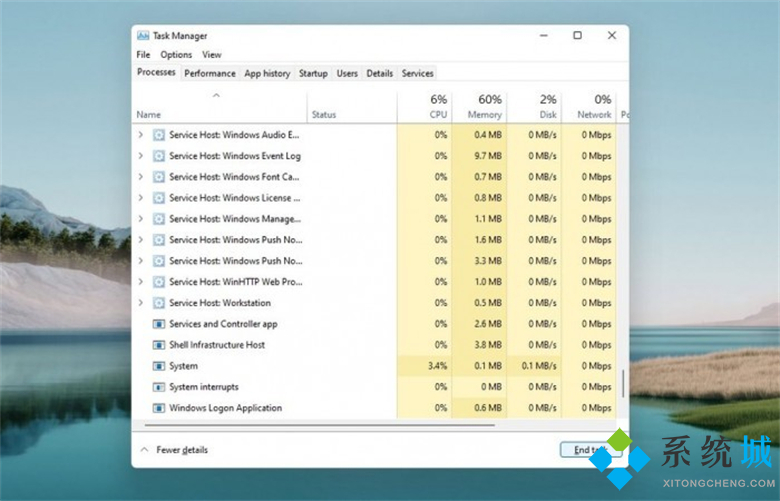
Task: Sort by Network column header
Action: 589,107
